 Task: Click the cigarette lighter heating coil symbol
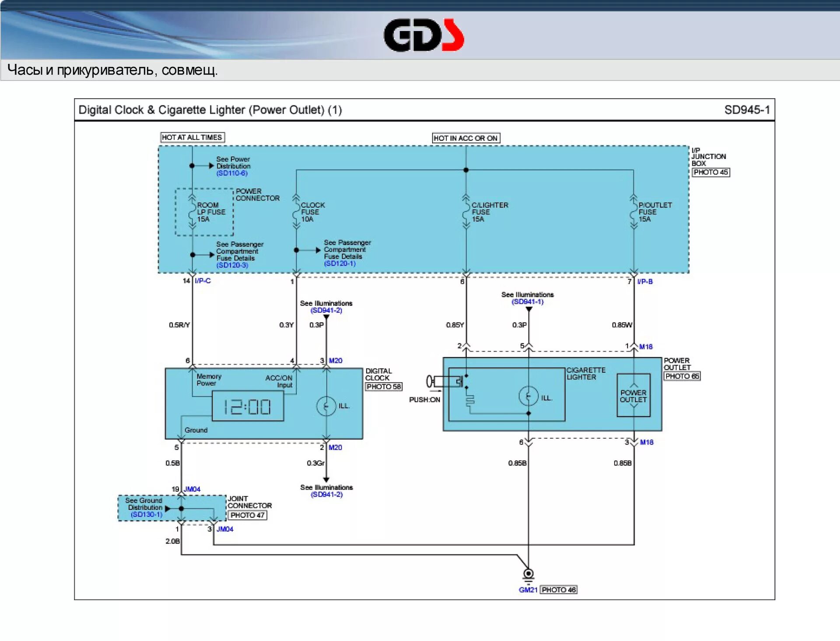(x=469, y=401)
